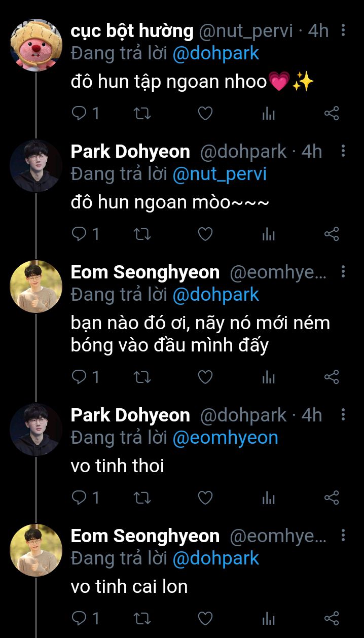Open the @nut_pervi mention link
364x638 pixels.
(x=220, y=174)
